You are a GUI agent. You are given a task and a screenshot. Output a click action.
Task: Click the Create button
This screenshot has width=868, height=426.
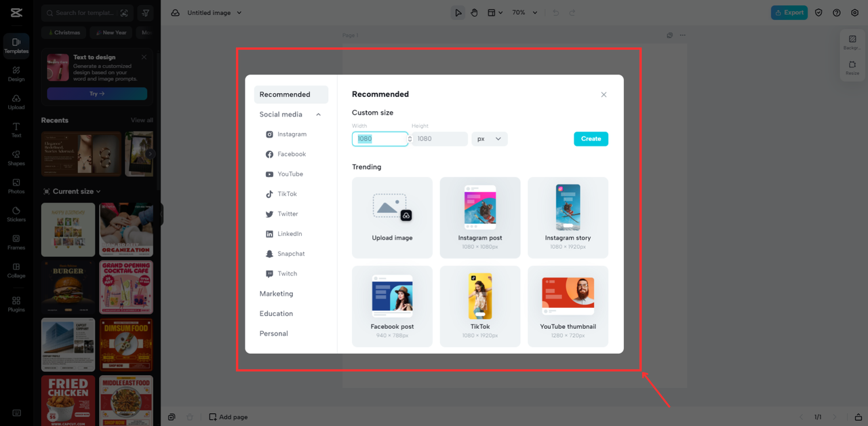591,139
